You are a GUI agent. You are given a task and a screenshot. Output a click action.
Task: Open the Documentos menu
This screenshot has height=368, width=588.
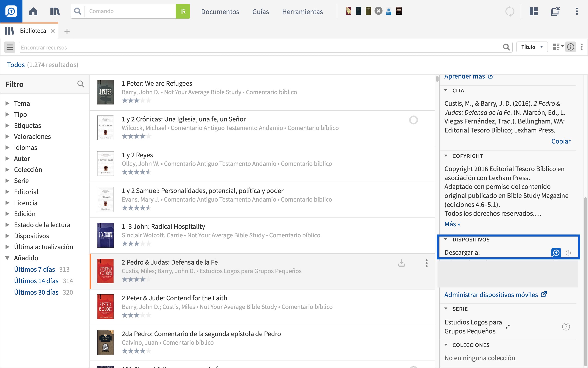point(220,11)
